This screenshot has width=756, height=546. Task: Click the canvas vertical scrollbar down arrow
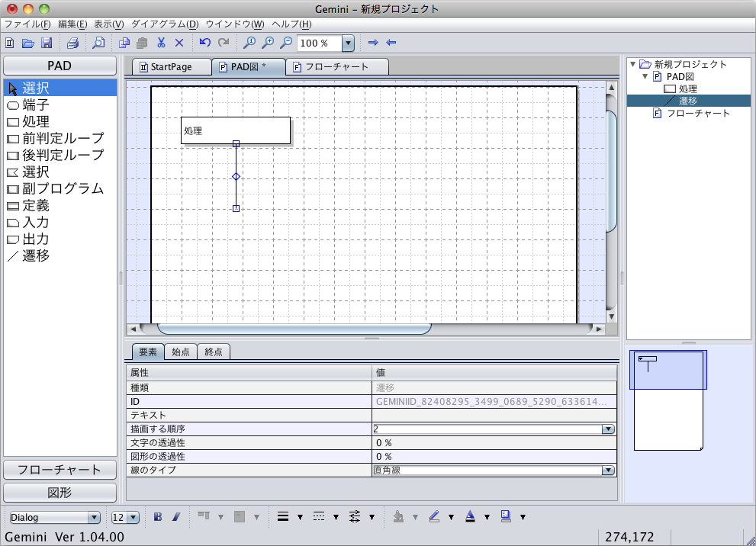click(x=611, y=316)
